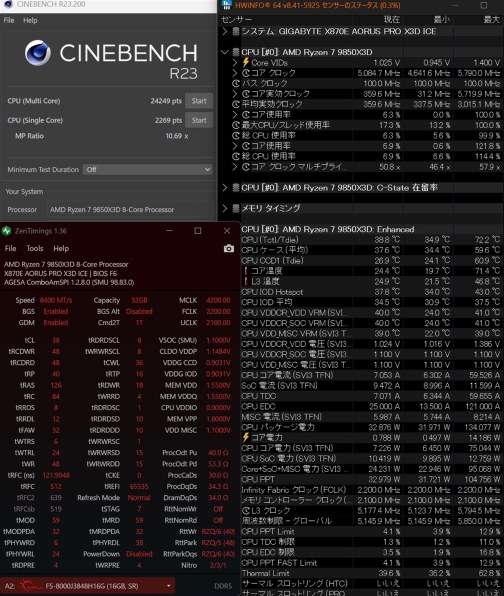Image resolution: width=504 pixels, height=596 pixels.
Task: Take a ZenTimings screenshot with camera icon
Action: point(229,249)
